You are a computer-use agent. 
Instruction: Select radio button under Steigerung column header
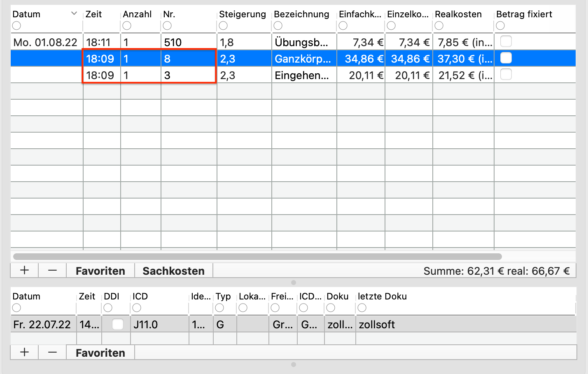coord(223,26)
